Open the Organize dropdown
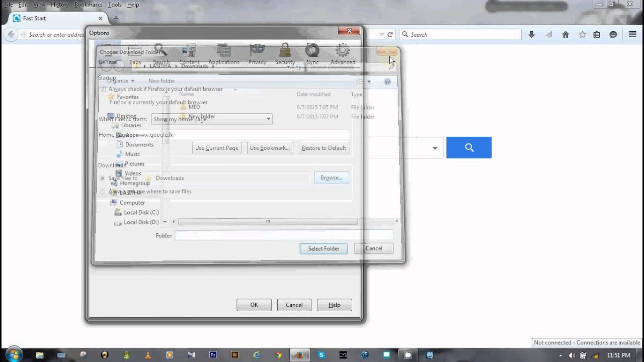The height and width of the screenshot is (362, 644). pyautogui.click(x=121, y=81)
